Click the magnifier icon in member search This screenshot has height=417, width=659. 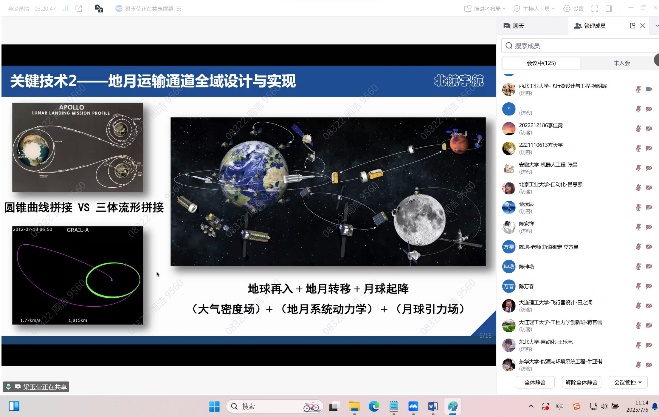(509, 45)
